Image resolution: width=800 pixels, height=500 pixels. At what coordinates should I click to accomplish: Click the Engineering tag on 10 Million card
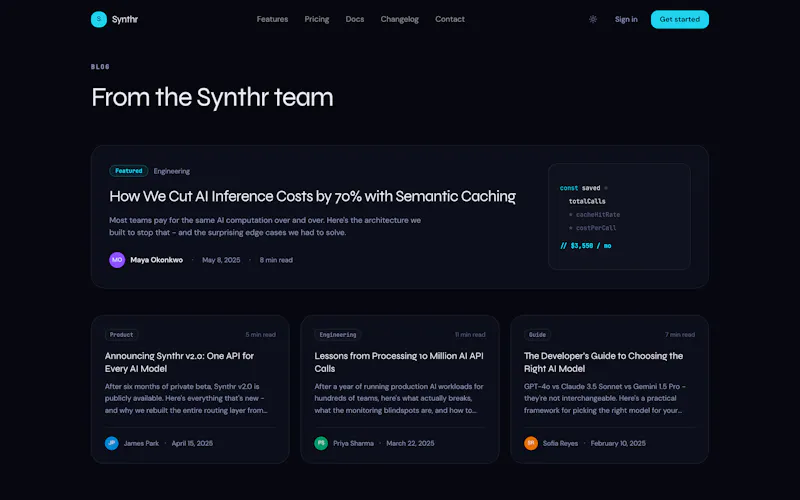338,335
